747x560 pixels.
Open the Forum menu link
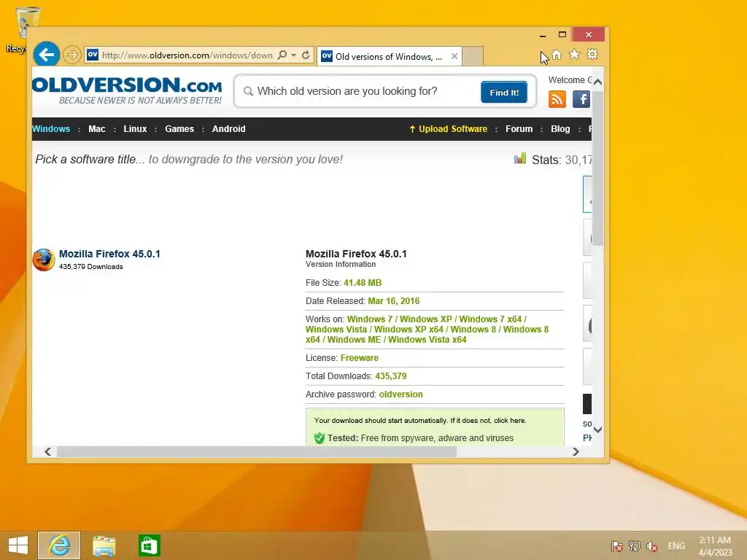519,129
